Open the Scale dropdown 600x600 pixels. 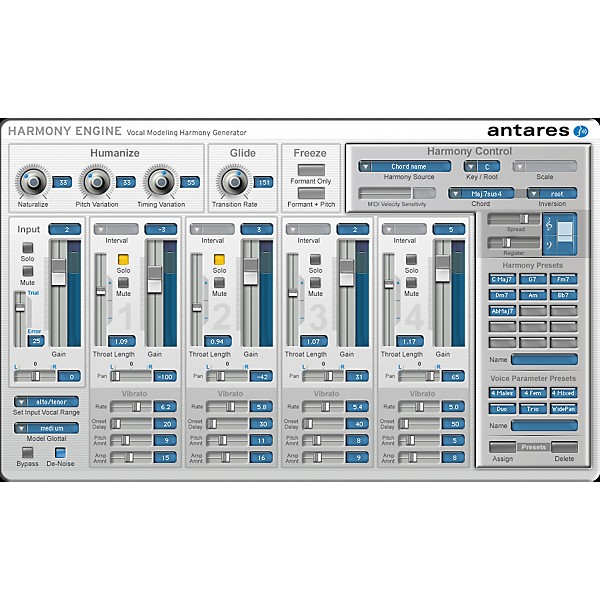pos(545,166)
